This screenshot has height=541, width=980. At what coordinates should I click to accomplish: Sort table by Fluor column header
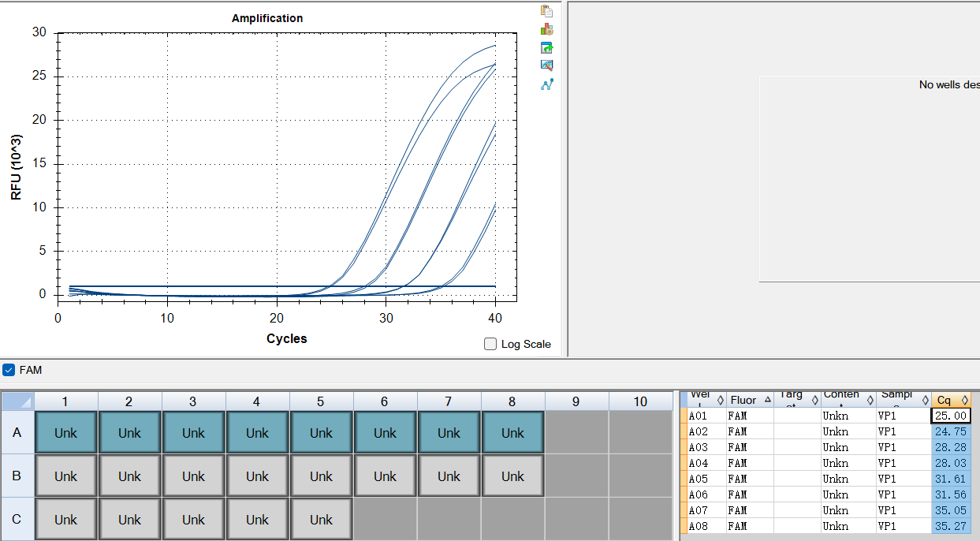point(750,400)
